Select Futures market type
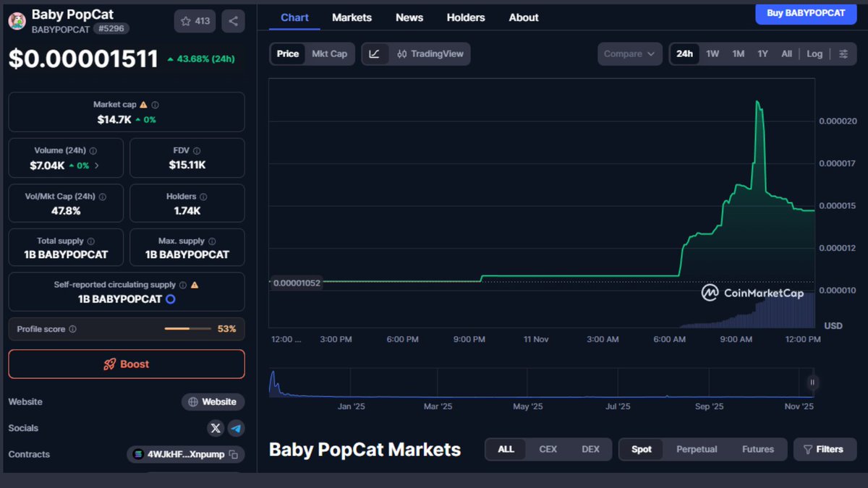Viewport: 868px width, 488px height. click(758, 449)
